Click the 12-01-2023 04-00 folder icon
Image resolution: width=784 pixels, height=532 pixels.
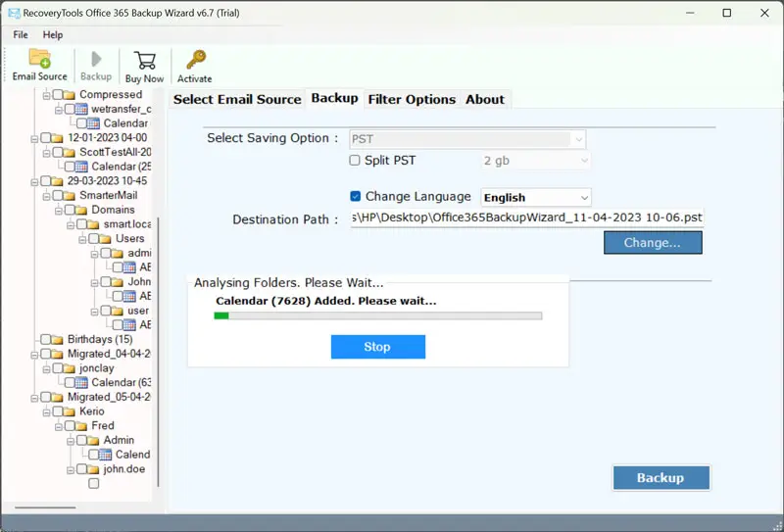pos(58,138)
